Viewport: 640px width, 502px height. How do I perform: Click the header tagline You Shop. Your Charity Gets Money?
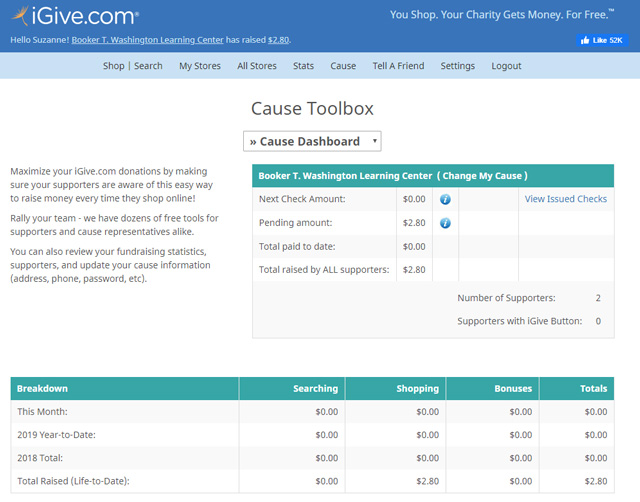(x=501, y=15)
